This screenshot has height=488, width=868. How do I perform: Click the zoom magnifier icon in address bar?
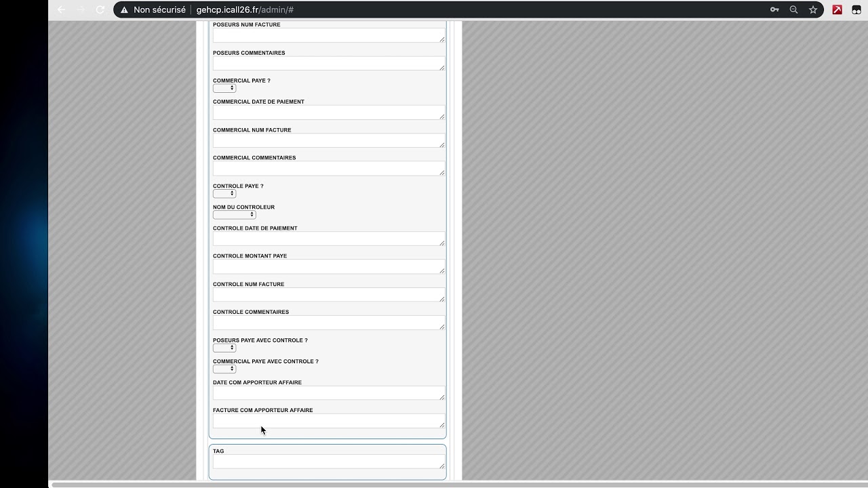tap(793, 9)
